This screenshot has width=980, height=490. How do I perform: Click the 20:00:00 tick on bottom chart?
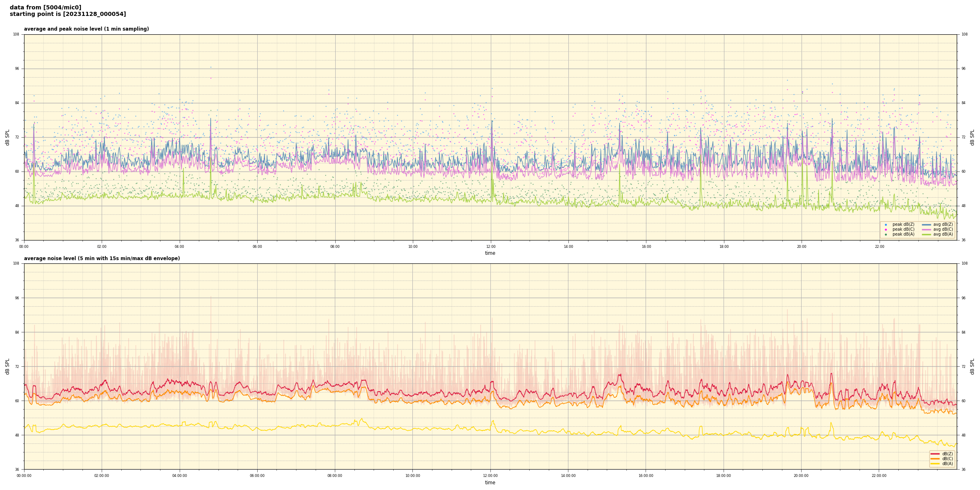coord(801,476)
